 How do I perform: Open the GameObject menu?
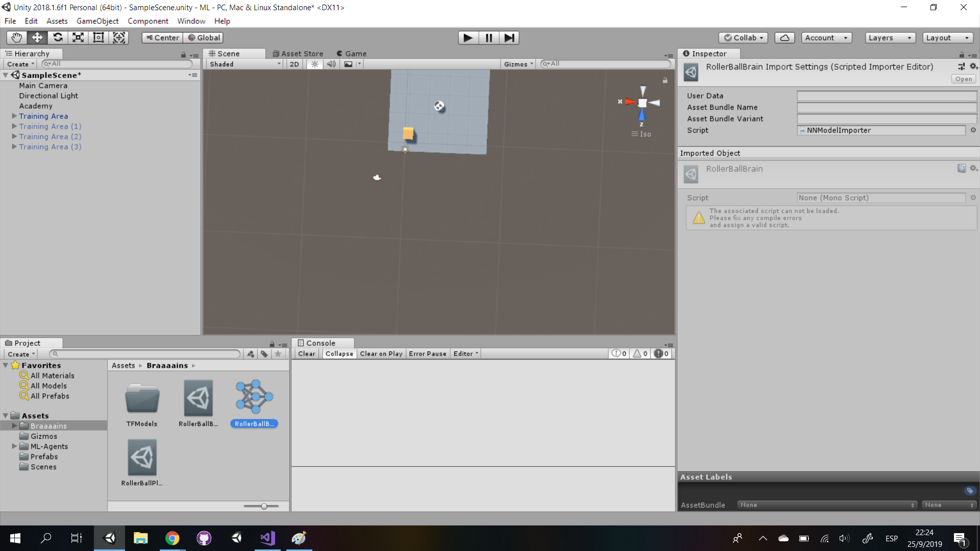coord(97,21)
